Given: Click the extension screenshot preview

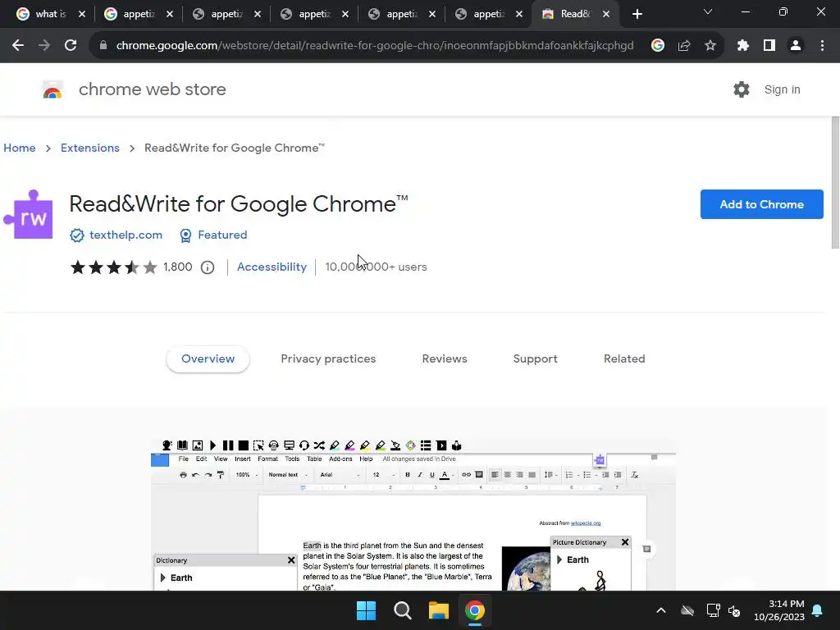Looking at the screenshot, I should point(413,515).
